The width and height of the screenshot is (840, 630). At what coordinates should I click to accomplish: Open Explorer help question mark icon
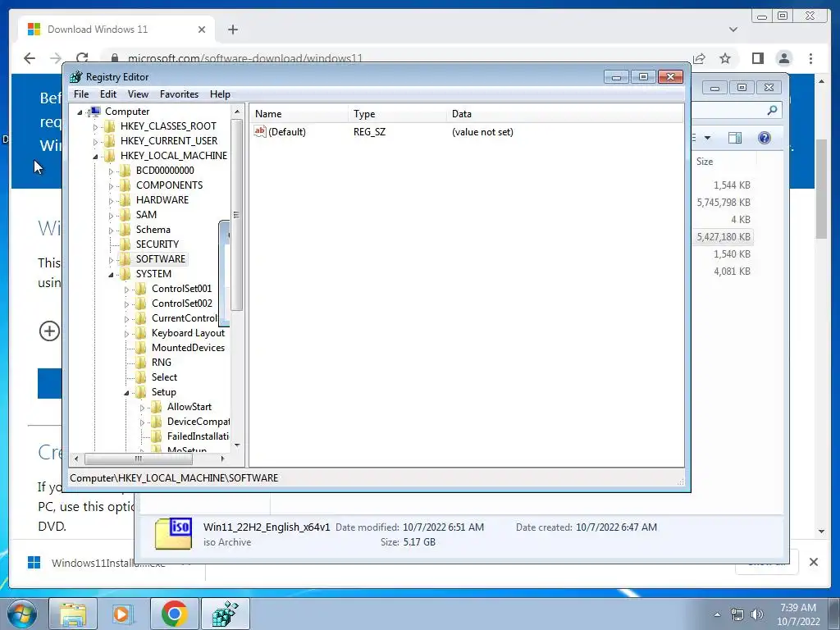tap(765, 138)
